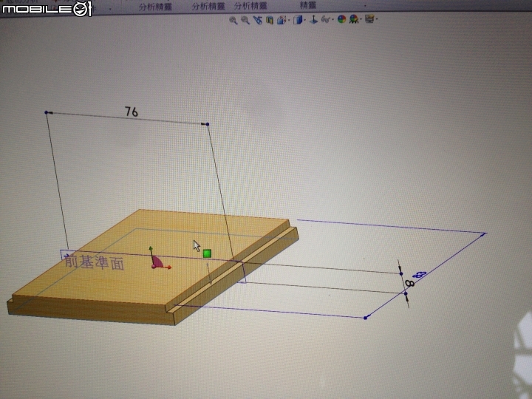Expand the Apply Scene dropdown arrow

click(x=361, y=19)
